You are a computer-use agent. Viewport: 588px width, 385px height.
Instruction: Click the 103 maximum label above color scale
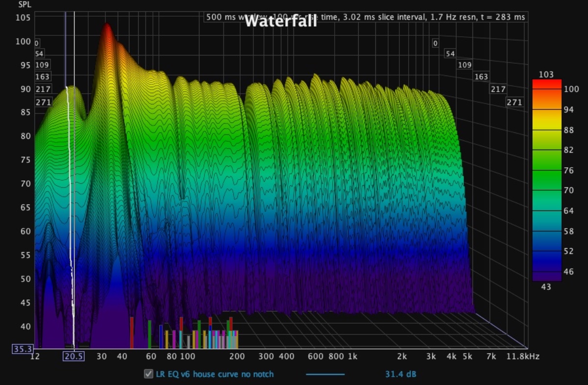[x=546, y=75]
